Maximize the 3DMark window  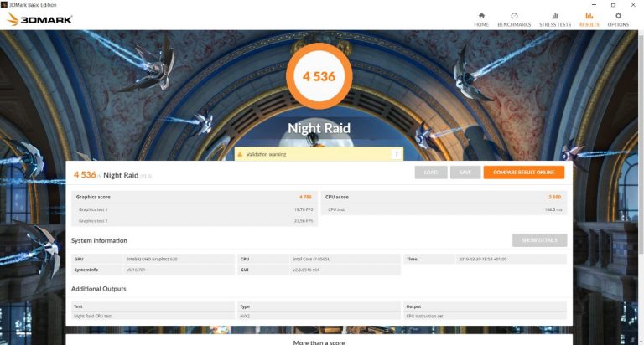(613, 4)
